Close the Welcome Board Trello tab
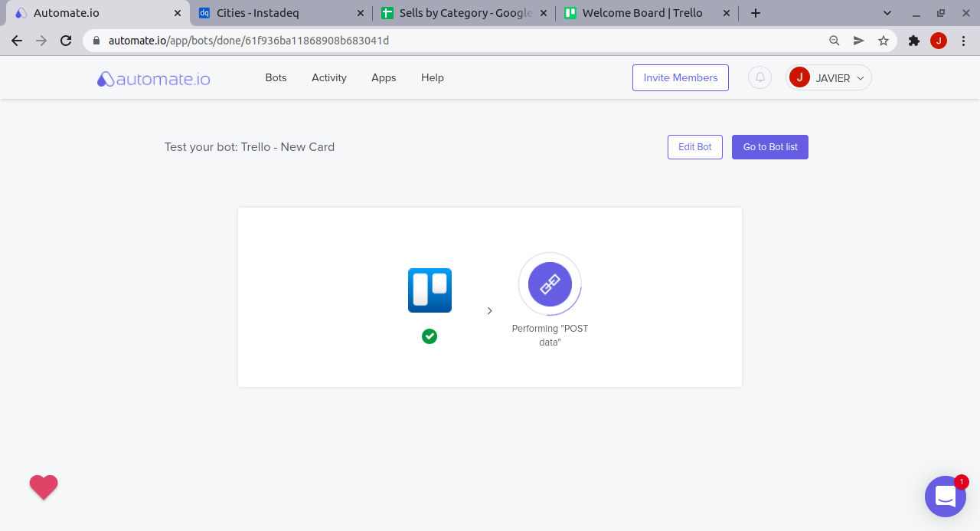 point(727,13)
